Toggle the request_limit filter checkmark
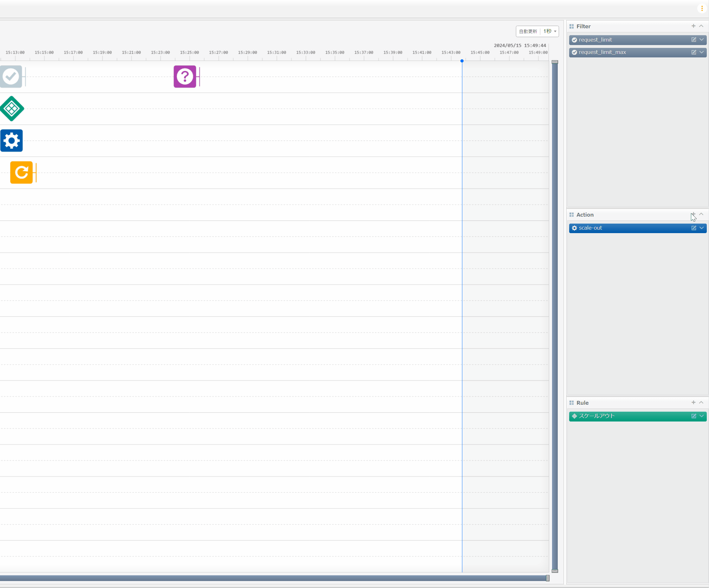Screen dimensions: 709x588 point(574,40)
